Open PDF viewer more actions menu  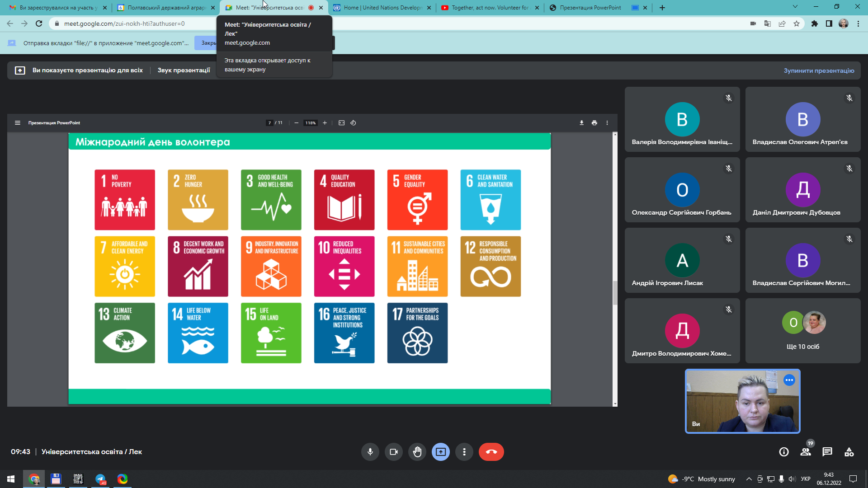click(607, 123)
